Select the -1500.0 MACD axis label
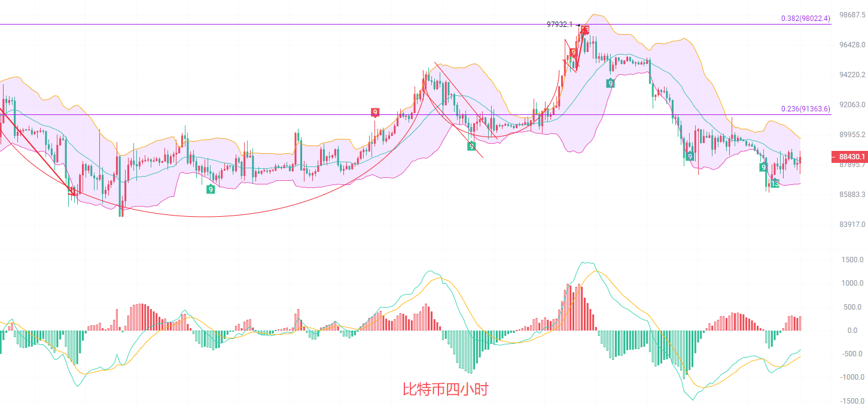 tap(851, 401)
